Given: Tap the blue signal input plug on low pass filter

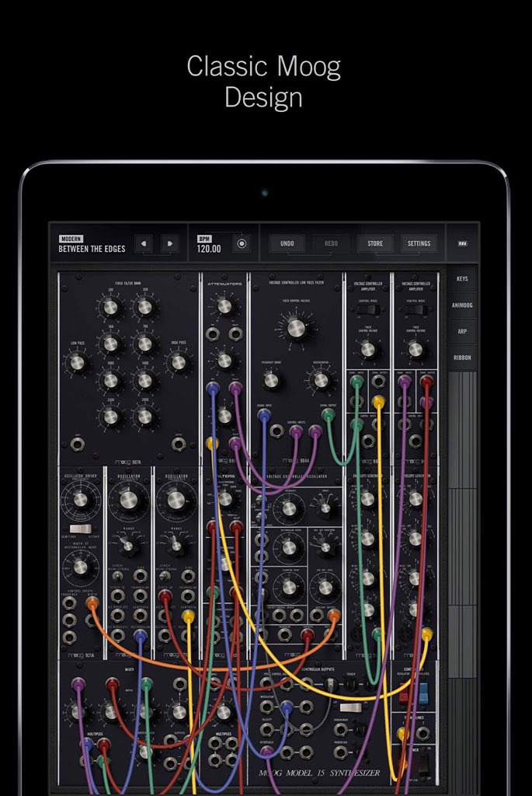Looking at the screenshot, I should click(263, 416).
